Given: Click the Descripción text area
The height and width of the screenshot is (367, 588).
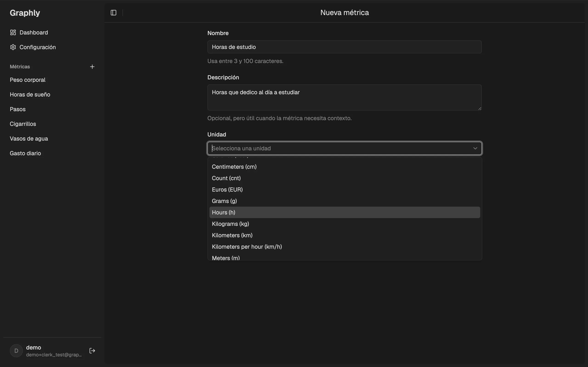Looking at the screenshot, I should click(x=344, y=98).
